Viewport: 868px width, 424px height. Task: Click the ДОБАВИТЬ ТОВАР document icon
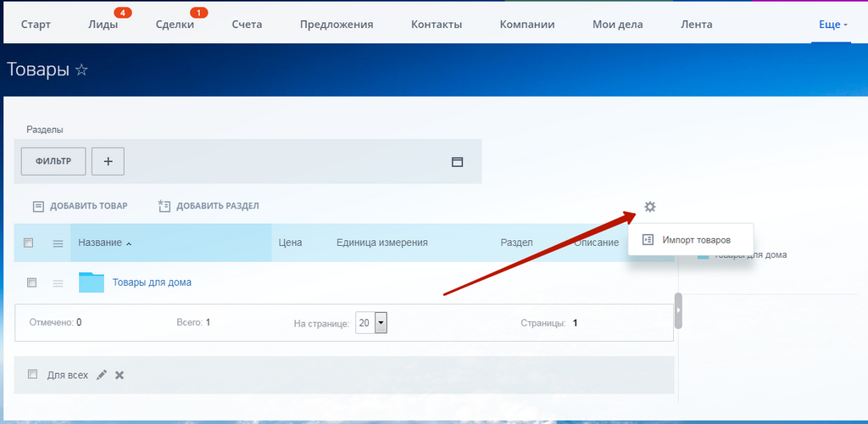(38, 206)
